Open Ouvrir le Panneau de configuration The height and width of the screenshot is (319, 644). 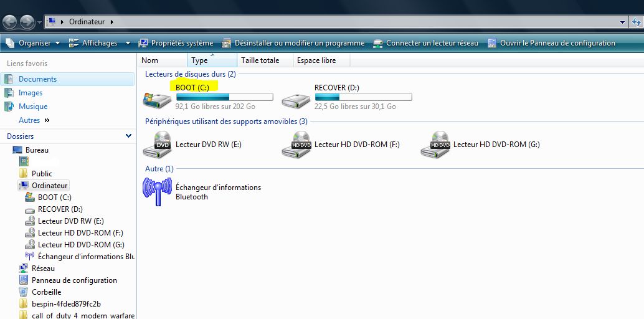pyautogui.click(x=551, y=43)
